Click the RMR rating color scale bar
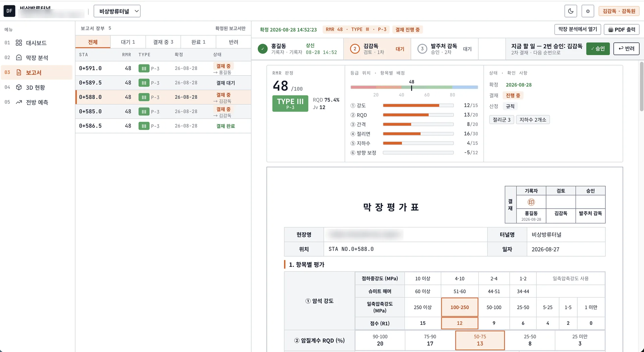Viewport: 644px width, 352px height. pos(414,87)
